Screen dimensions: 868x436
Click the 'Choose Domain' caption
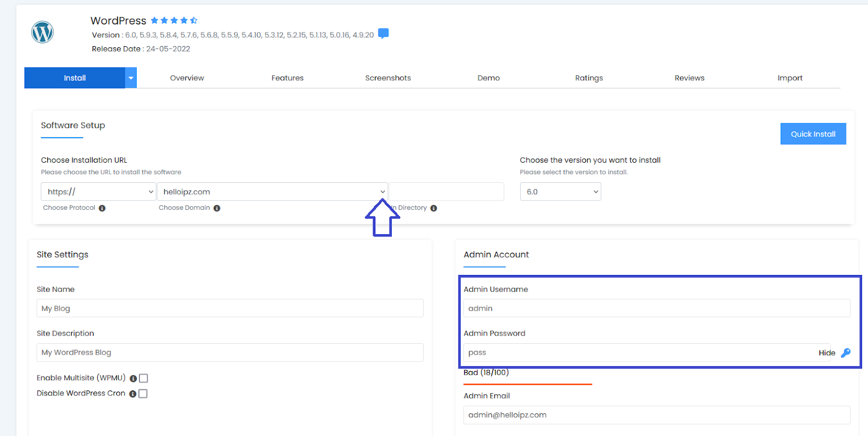click(184, 208)
